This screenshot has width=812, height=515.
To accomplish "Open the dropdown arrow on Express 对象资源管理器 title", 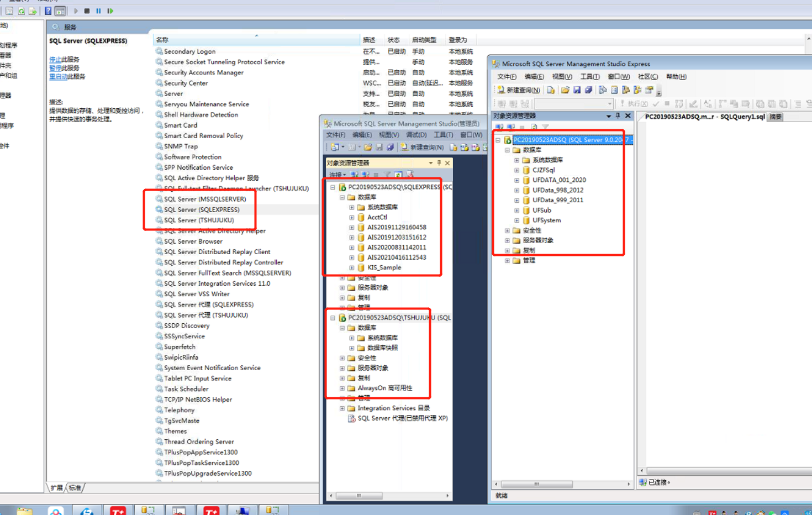I will click(x=609, y=116).
